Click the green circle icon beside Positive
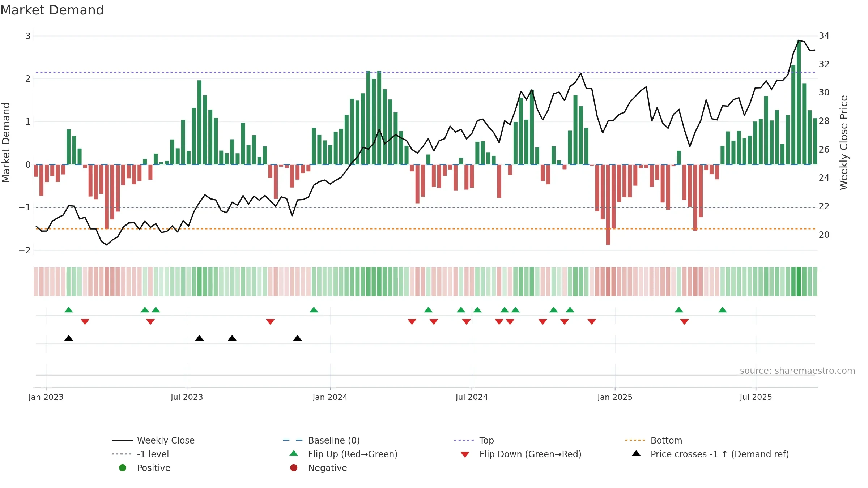The width and height of the screenshot is (868, 488). tap(123, 468)
